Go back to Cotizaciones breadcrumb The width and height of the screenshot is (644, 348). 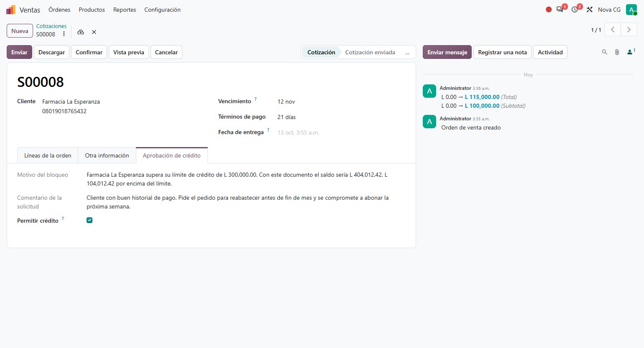tap(51, 26)
